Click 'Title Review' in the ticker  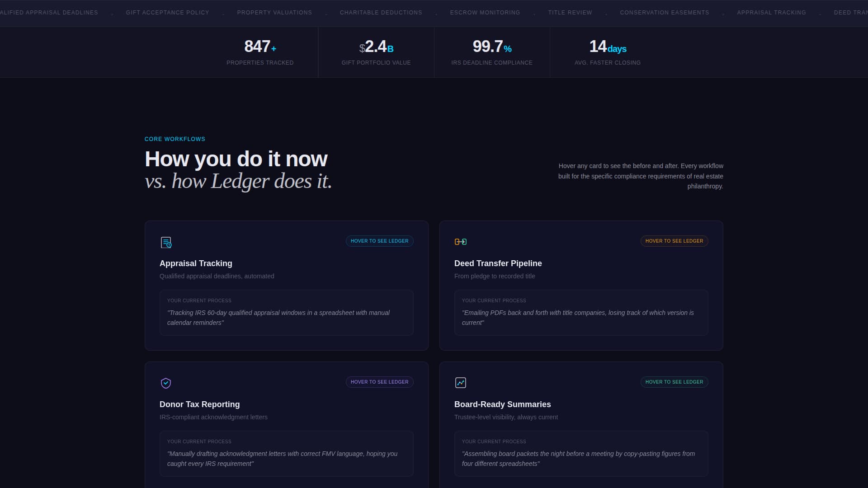(x=570, y=13)
